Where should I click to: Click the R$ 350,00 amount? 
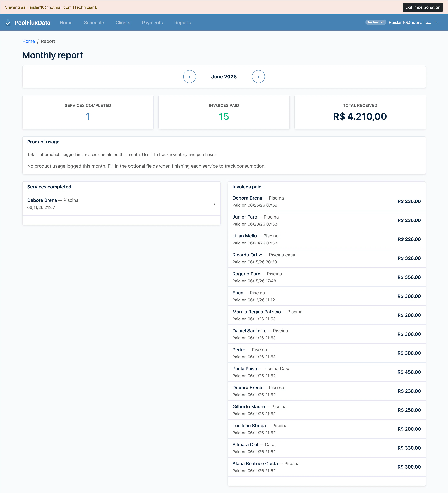click(409, 277)
